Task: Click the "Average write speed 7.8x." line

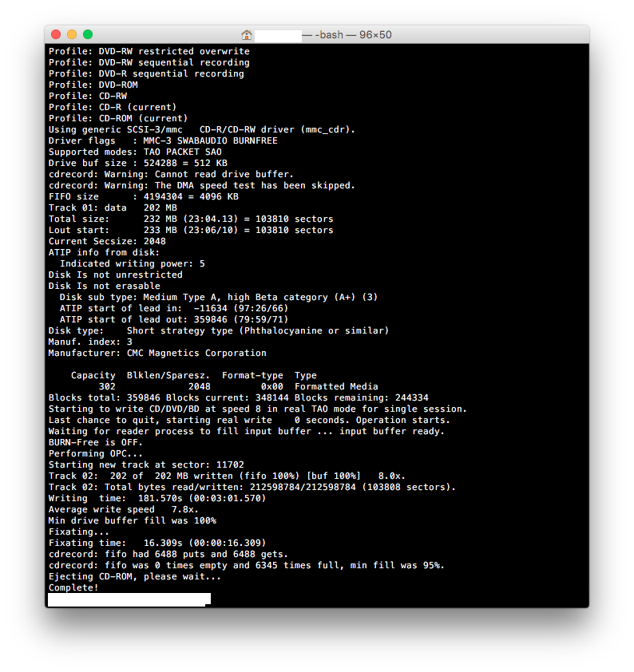Action: pos(124,509)
